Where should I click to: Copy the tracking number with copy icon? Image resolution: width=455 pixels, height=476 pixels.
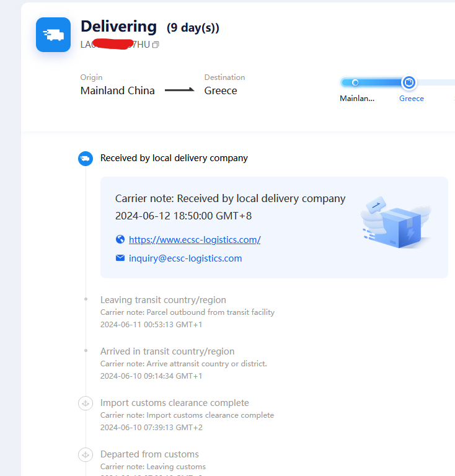pyautogui.click(x=156, y=45)
